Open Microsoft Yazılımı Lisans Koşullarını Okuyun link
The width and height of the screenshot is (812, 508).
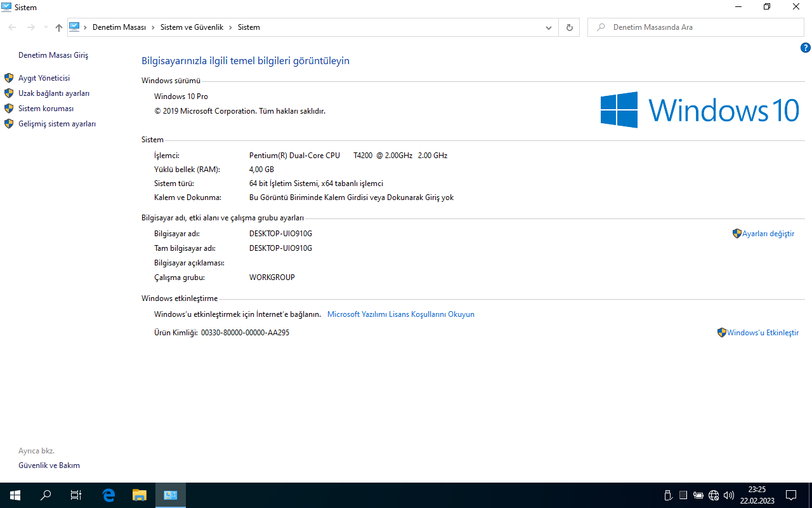tap(401, 314)
